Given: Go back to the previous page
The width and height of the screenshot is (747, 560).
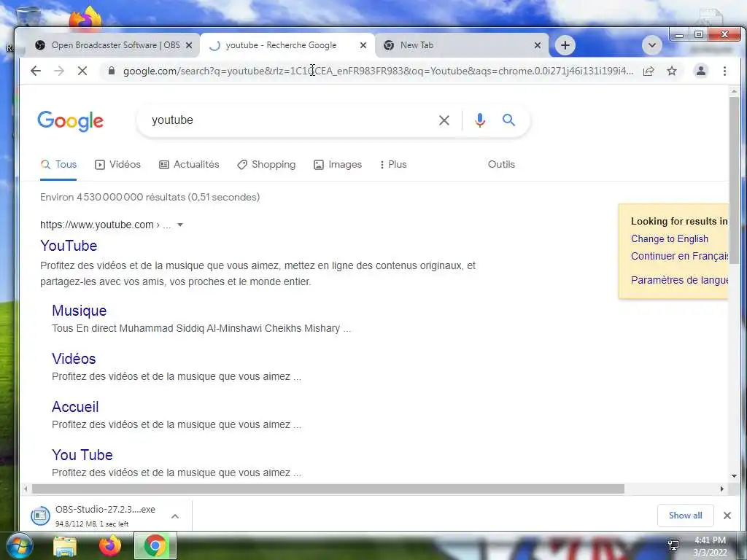Looking at the screenshot, I should (36, 71).
